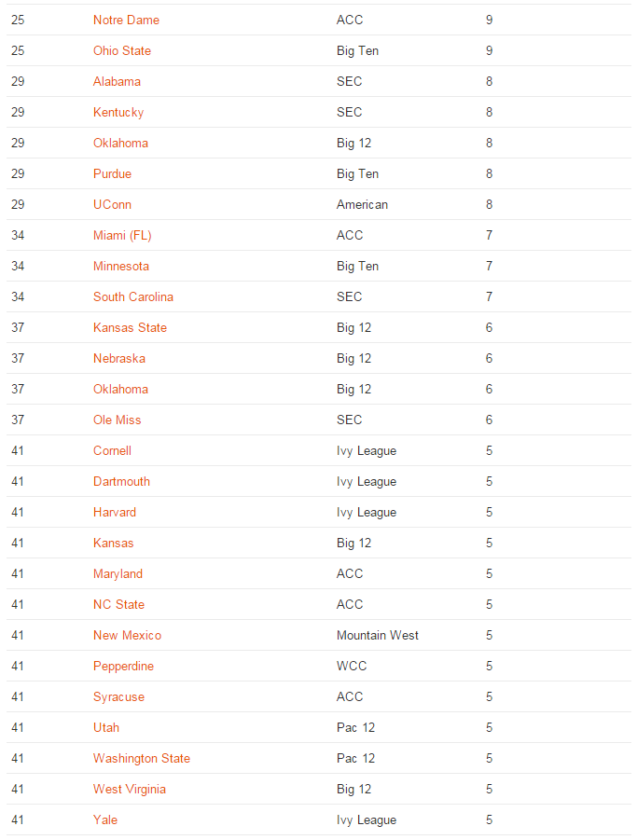The height and width of the screenshot is (840, 637).
Task: Click the New Mexico link
Action: coord(127,635)
